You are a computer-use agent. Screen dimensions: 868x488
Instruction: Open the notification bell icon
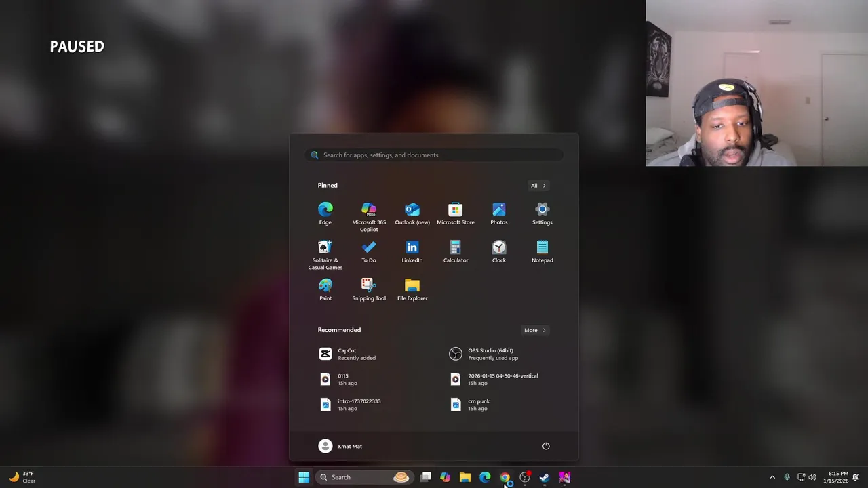[x=856, y=477]
